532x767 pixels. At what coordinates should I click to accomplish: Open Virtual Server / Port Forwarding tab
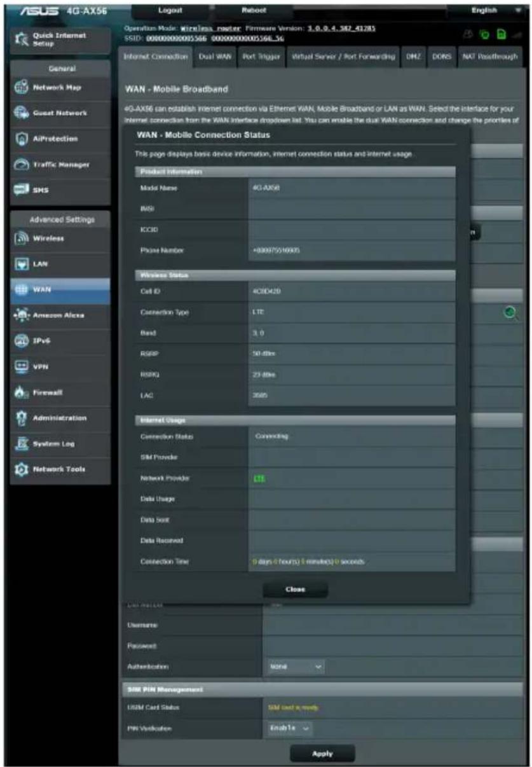click(x=343, y=57)
